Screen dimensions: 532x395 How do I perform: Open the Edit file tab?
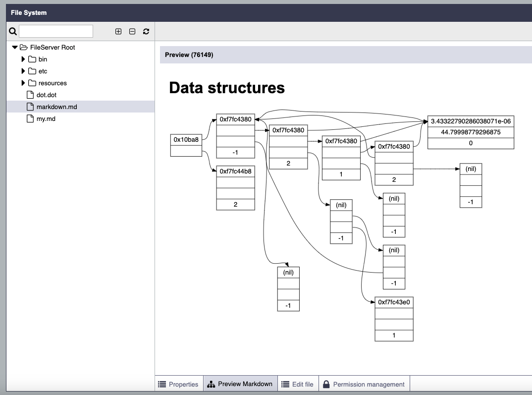[298, 384]
